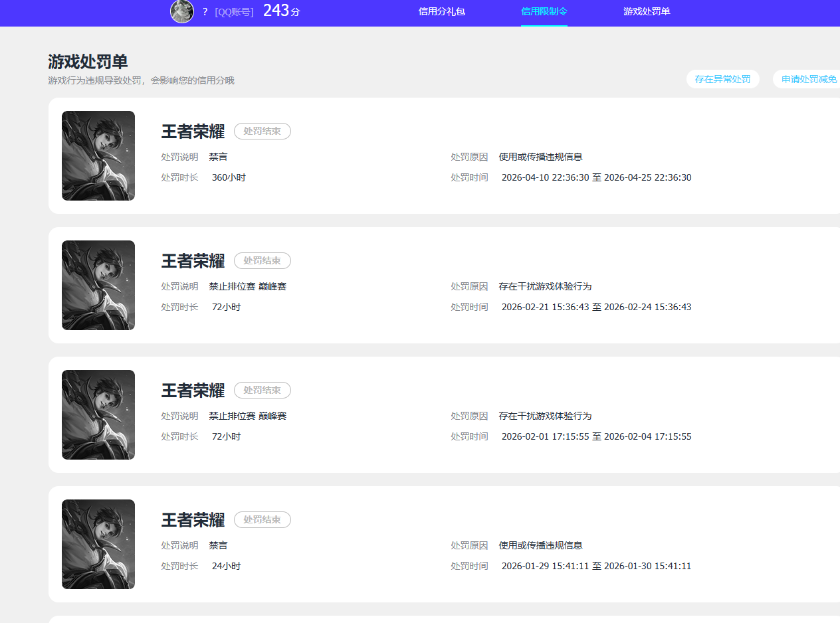
Task: Click 禁止排位赛 巅峰赛 on the 2026-02-21 card
Action: pos(247,287)
